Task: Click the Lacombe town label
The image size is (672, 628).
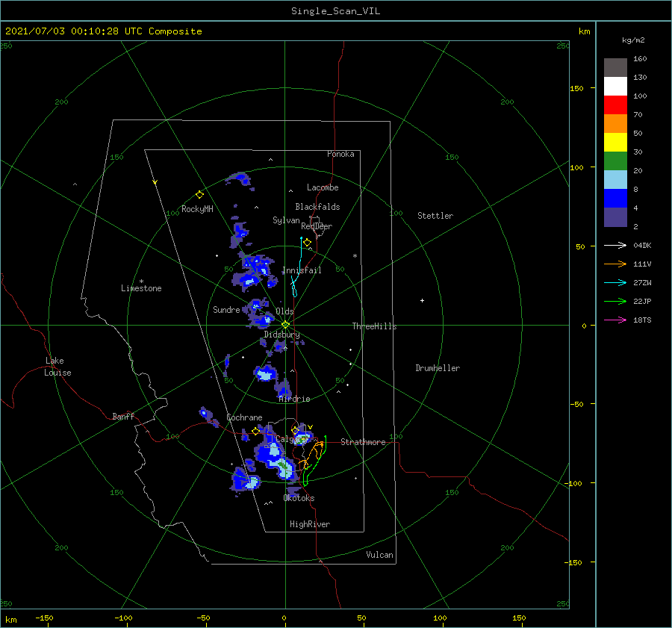Action: click(323, 187)
